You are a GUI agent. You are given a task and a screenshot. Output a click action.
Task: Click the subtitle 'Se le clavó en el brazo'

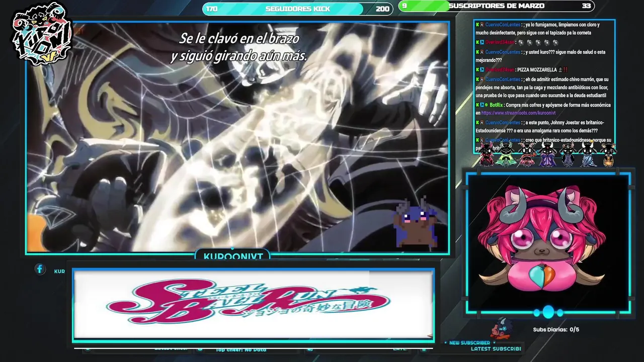click(x=239, y=38)
